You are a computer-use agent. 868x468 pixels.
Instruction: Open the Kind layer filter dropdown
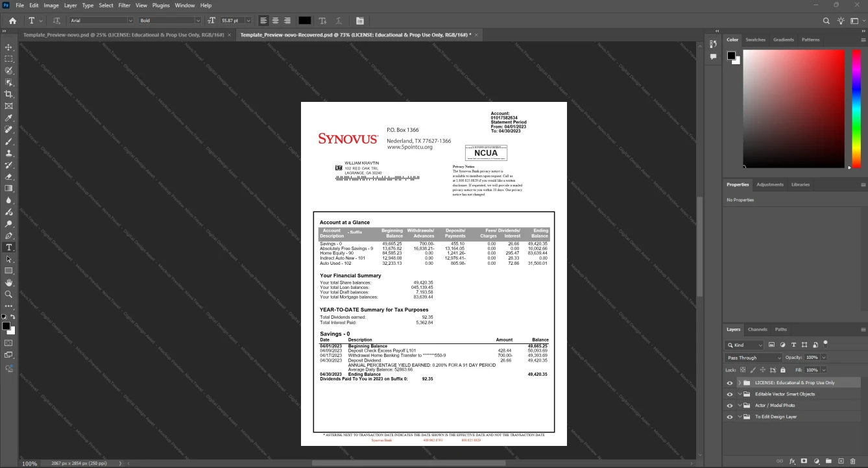pos(745,345)
